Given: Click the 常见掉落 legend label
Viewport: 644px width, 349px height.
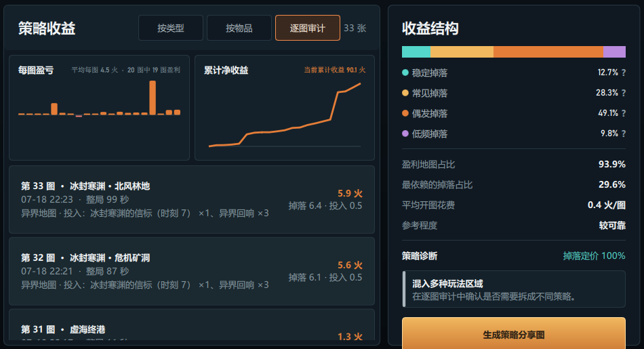Looking at the screenshot, I should pyautogui.click(x=430, y=94).
